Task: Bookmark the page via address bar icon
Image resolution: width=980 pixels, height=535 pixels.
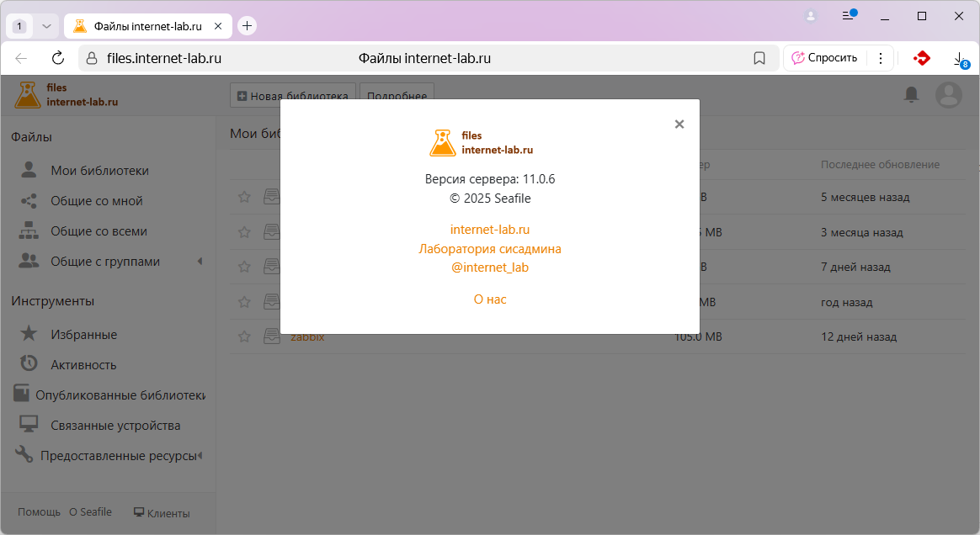Action: [x=759, y=58]
